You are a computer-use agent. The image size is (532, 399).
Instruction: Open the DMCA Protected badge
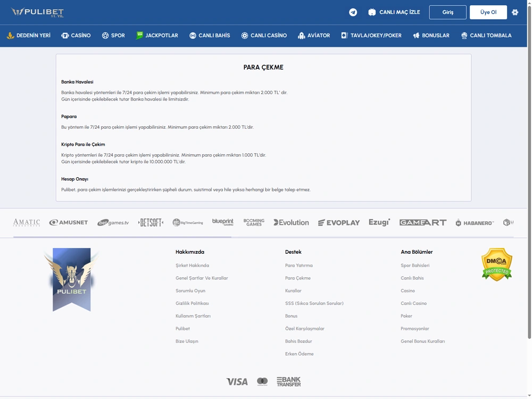point(496,264)
